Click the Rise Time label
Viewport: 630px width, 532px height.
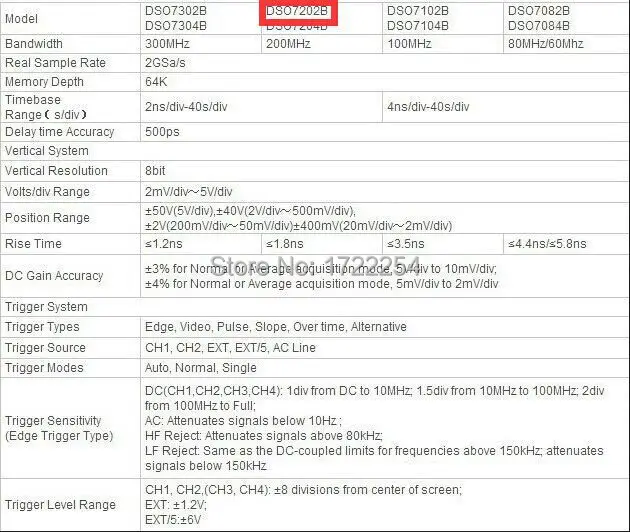[33, 244]
